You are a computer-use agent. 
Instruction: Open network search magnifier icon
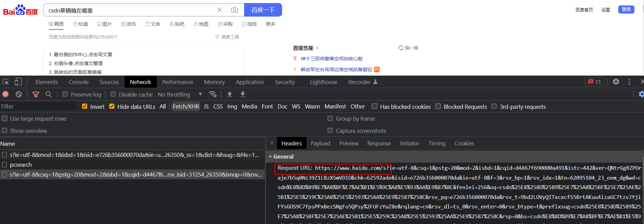click(x=49, y=94)
